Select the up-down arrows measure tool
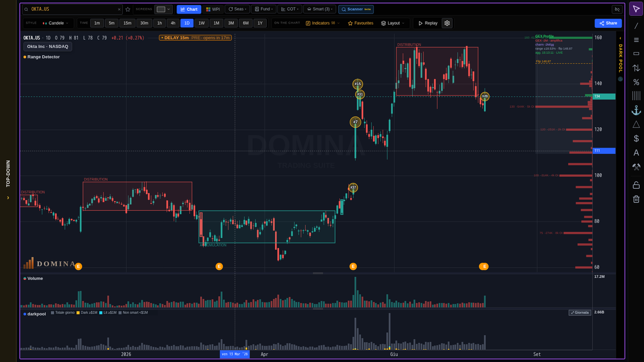 [636, 68]
